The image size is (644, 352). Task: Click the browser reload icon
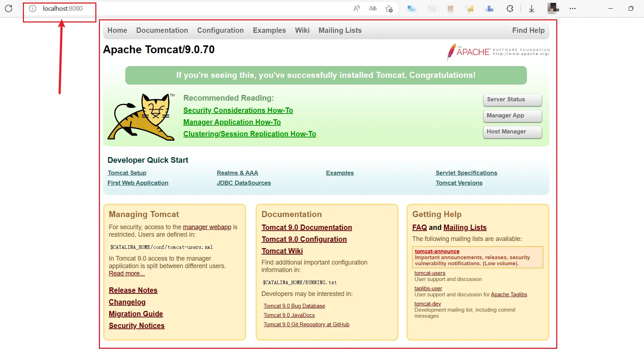pos(9,9)
